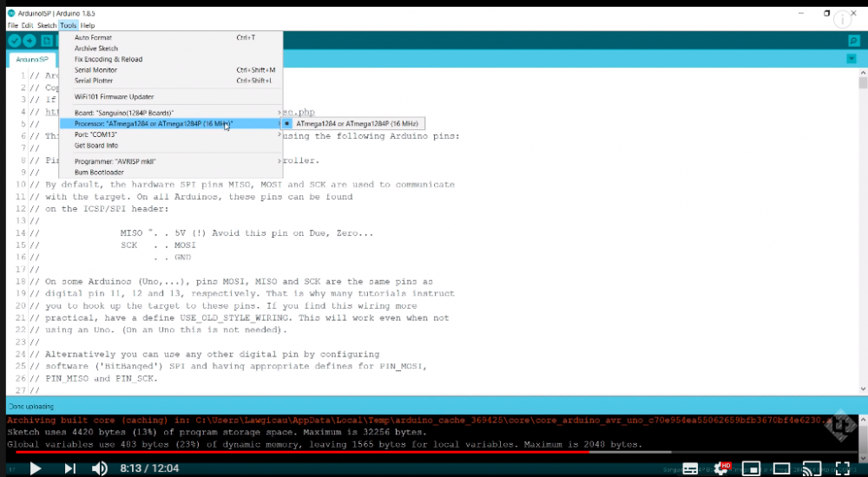
Task: Click line 10 'By default, the hardware SPI'
Action: tap(242, 184)
